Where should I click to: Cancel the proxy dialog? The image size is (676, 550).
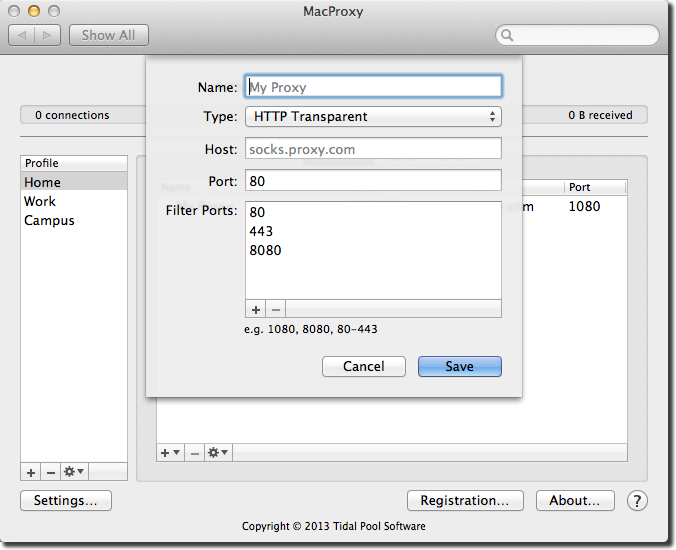[363, 366]
